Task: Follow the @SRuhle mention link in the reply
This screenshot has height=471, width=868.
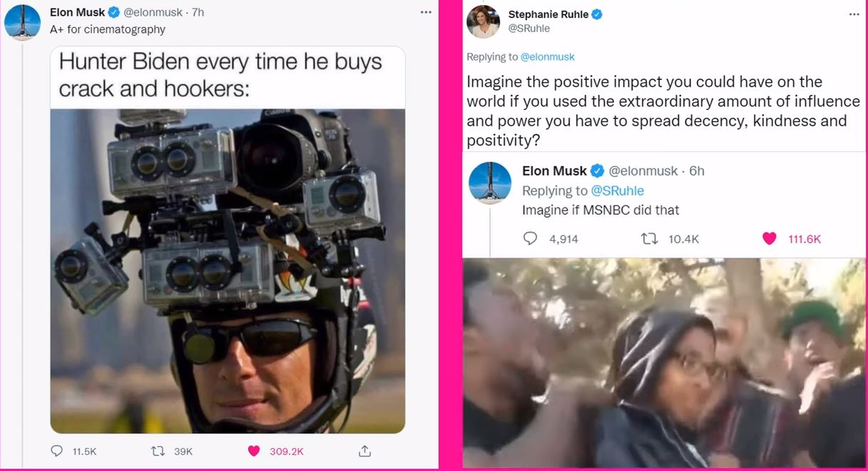Action: (x=618, y=191)
